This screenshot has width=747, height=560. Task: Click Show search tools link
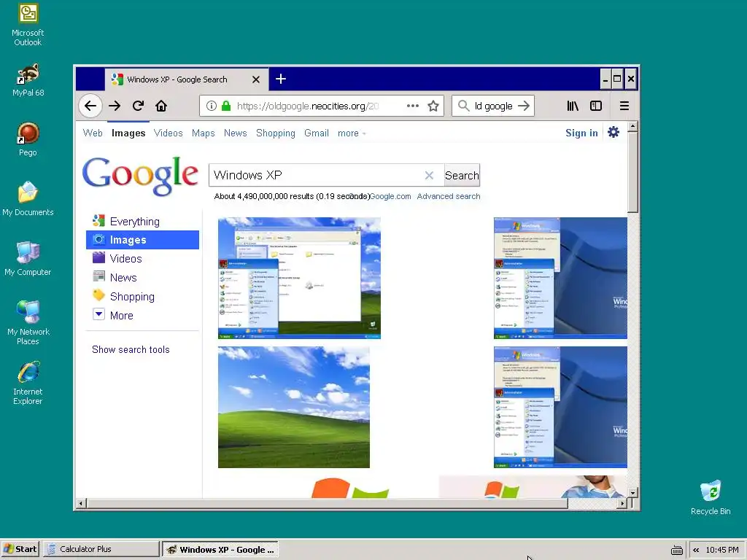click(x=131, y=349)
